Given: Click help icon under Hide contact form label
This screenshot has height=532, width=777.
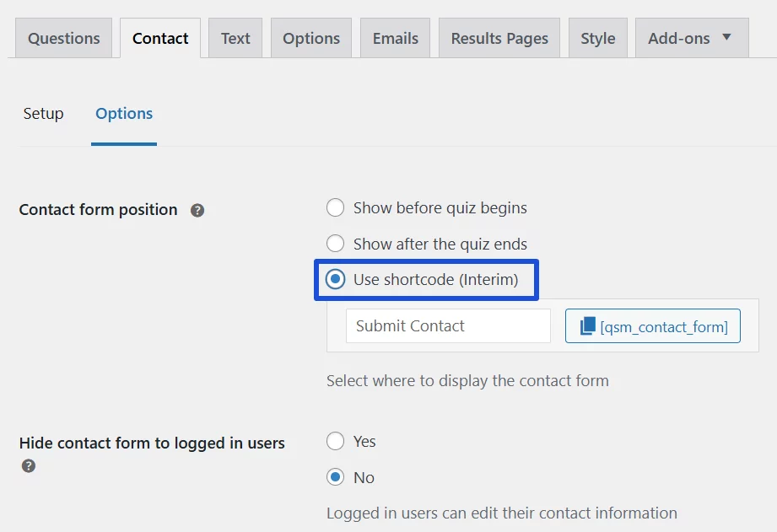Looking at the screenshot, I should [29, 466].
